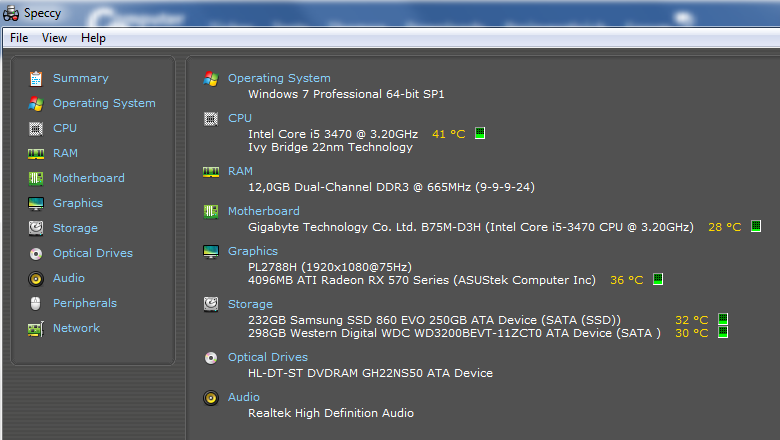
Task: Go to Storage section in sidebar
Action: (x=75, y=228)
